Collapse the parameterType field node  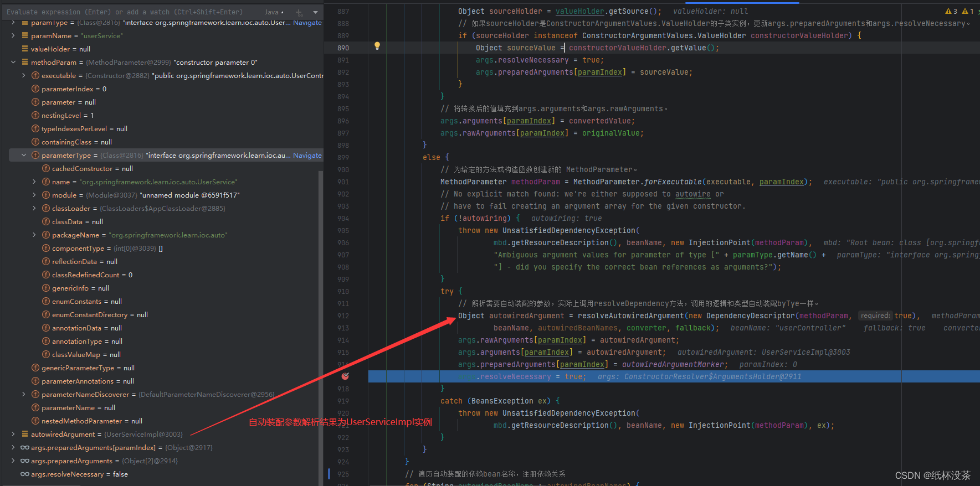point(24,155)
